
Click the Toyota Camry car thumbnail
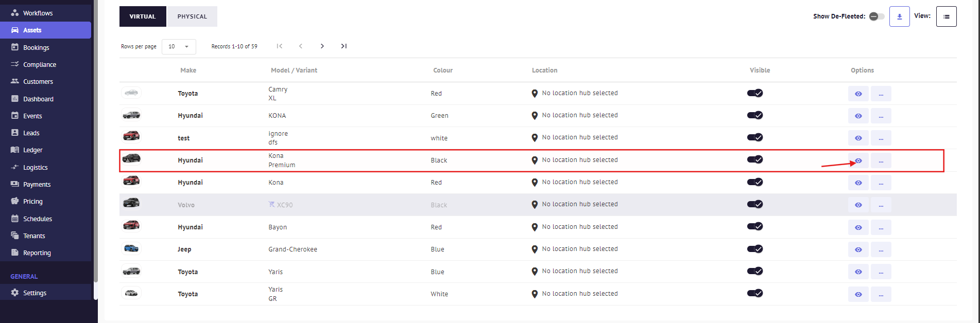point(131,93)
